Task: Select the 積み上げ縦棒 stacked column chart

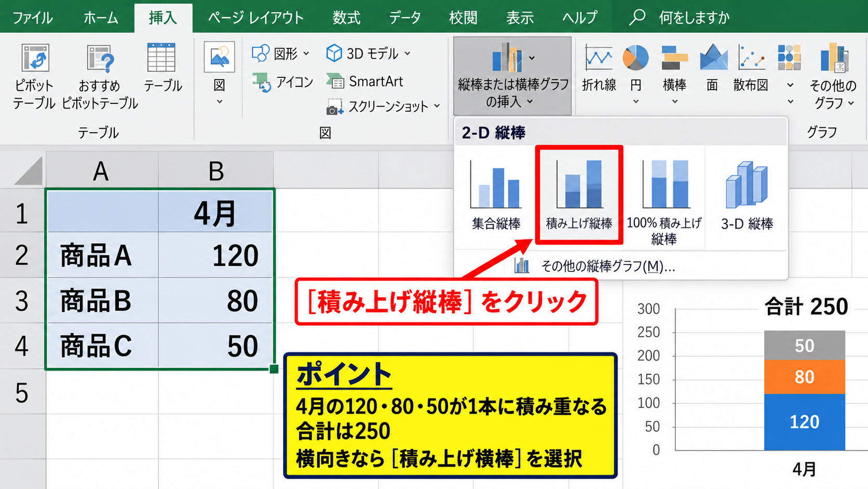Action: (x=579, y=195)
